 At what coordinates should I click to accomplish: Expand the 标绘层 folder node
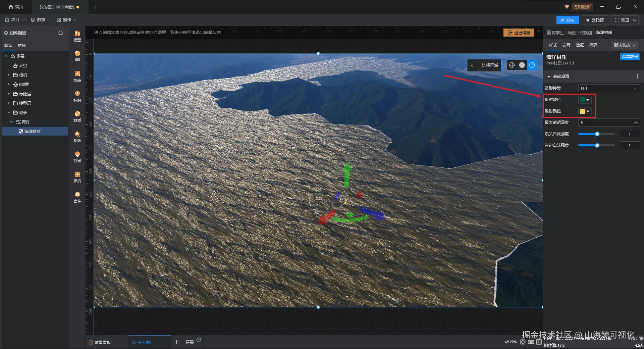click(x=9, y=94)
